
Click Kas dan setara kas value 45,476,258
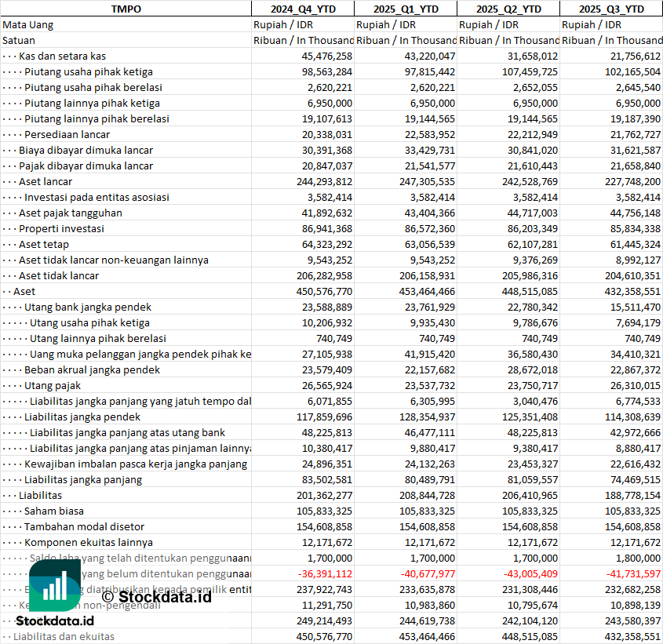click(x=327, y=56)
